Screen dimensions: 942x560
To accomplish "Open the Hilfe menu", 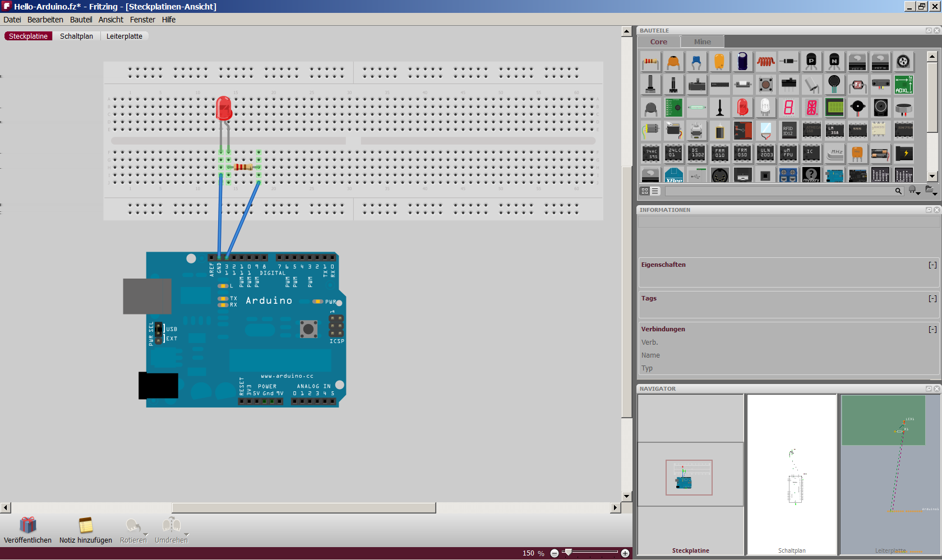I will [169, 20].
